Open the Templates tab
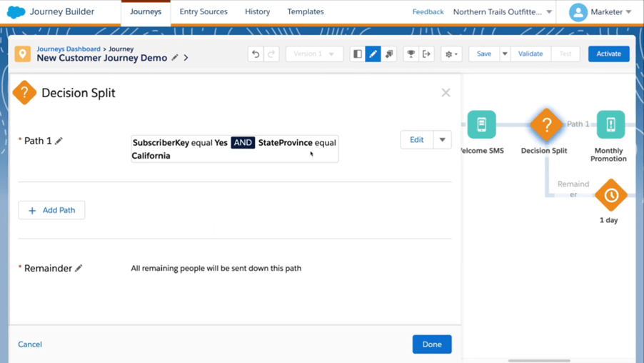 pos(306,12)
